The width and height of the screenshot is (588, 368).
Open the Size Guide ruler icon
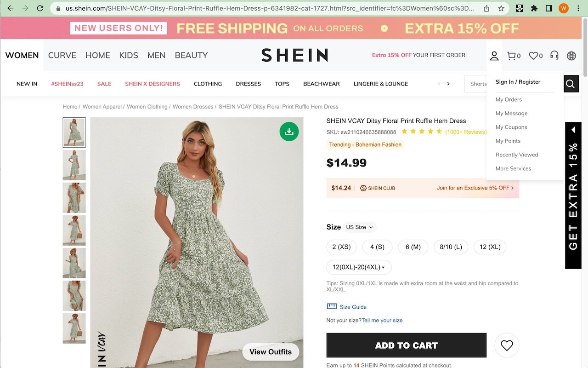(x=332, y=307)
